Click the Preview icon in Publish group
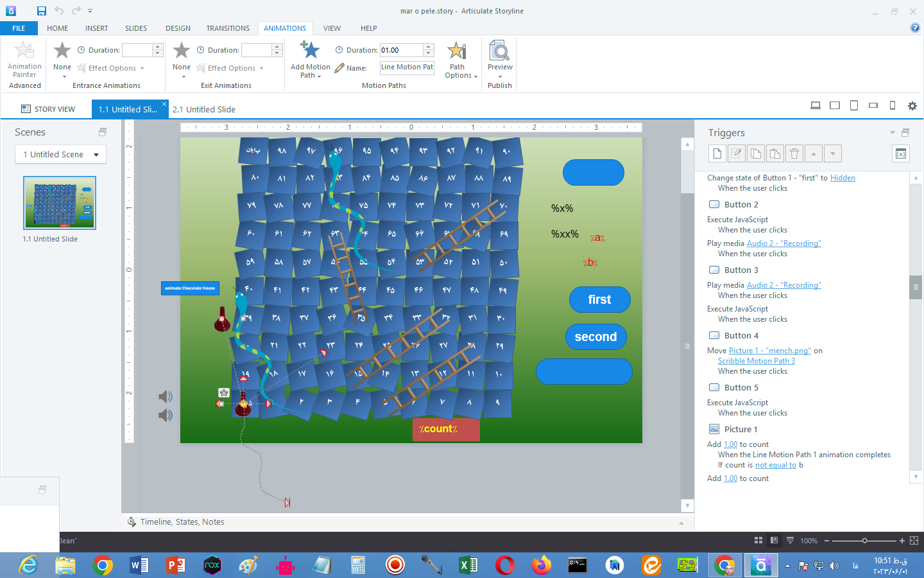Screen dimensions: 924x578 point(499,51)
